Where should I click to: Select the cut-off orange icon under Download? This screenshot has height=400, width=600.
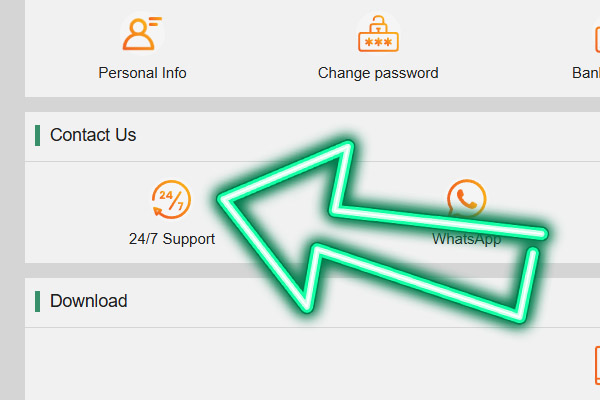[597, 365]
